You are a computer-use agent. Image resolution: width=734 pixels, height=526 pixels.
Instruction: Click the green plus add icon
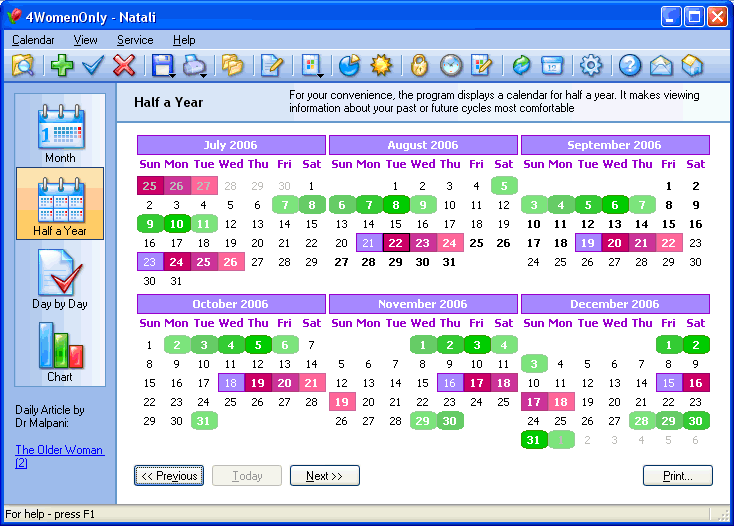tap(62, 65)
